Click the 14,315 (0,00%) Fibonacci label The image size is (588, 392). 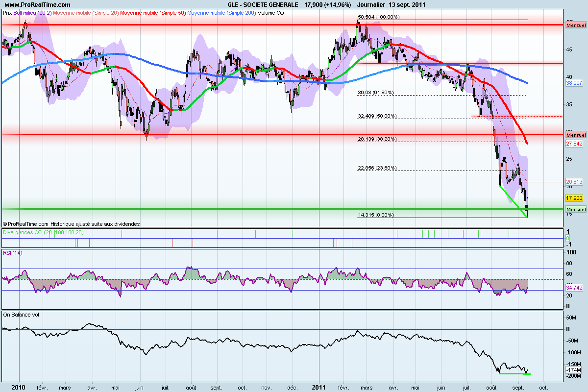376,215
